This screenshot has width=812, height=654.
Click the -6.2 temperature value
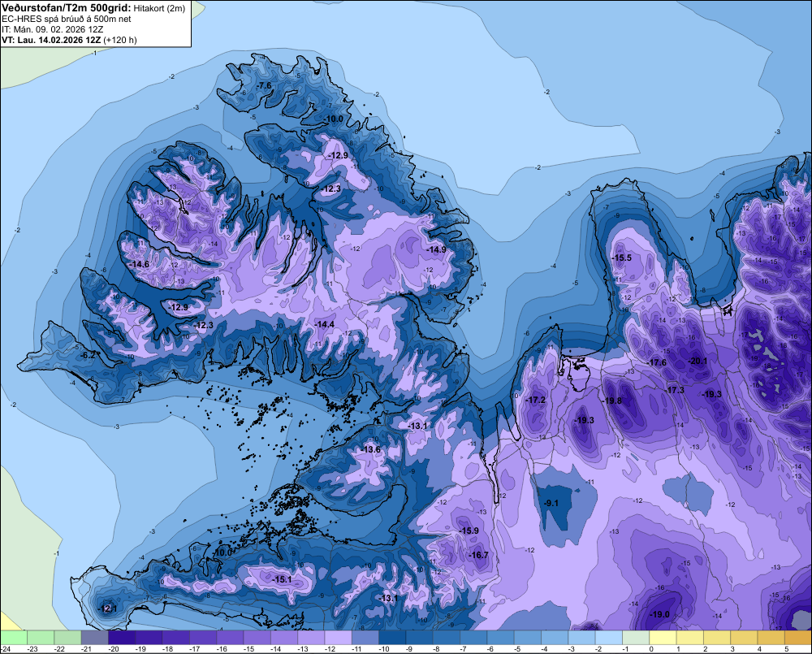coord(88,355)
